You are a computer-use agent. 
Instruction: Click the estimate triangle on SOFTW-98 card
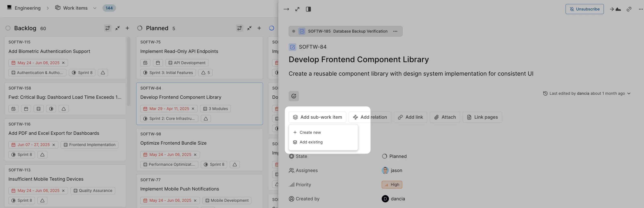tap(235, 164)
